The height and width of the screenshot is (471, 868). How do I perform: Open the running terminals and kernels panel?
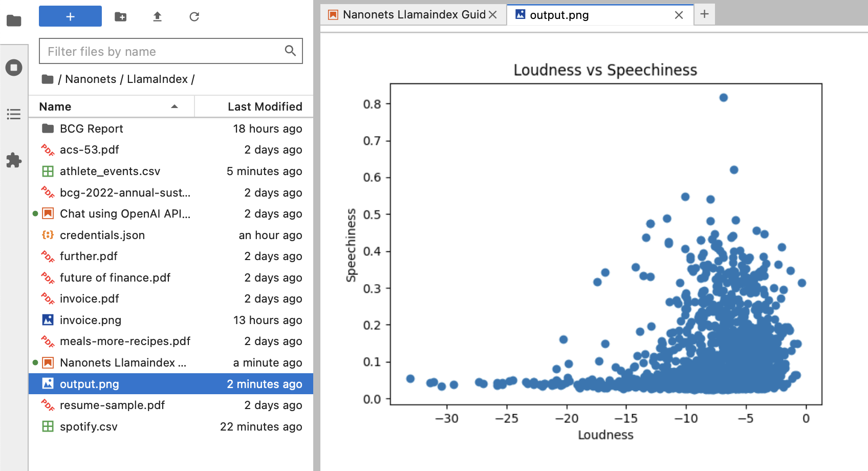point(14,67)
